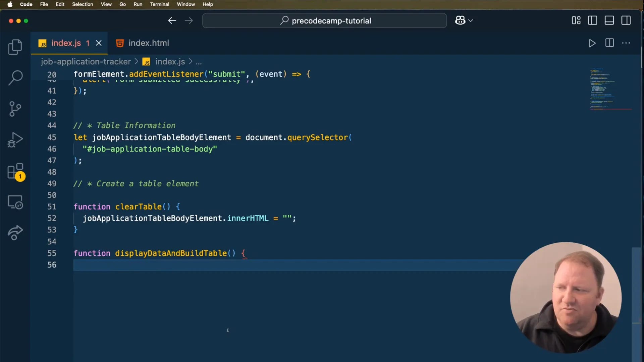Open editor More Actions ellipsis menu
The width and height of the screenshot is (644, 362).
click(626, 43)
